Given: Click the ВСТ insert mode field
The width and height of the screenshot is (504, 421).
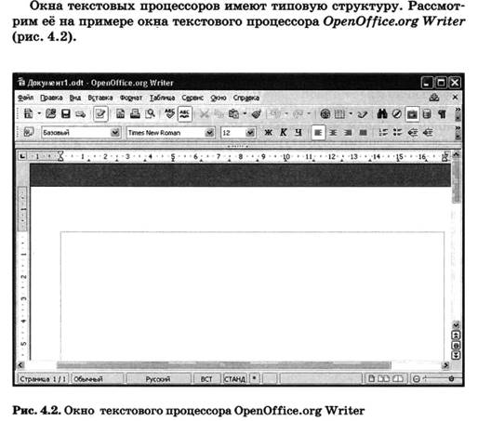Looking at the screenshot, I should click(206, 379).
